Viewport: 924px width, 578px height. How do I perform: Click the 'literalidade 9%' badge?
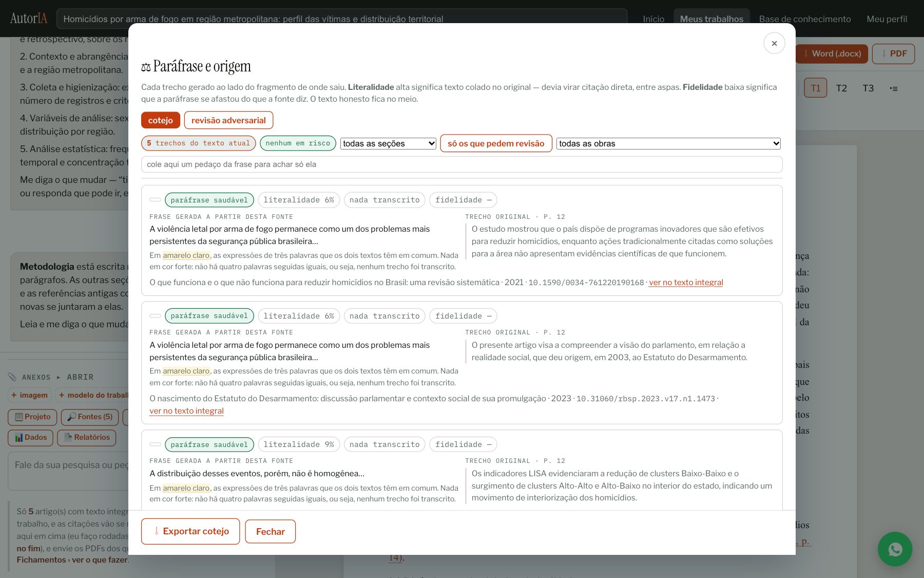(x=299, y=444)
